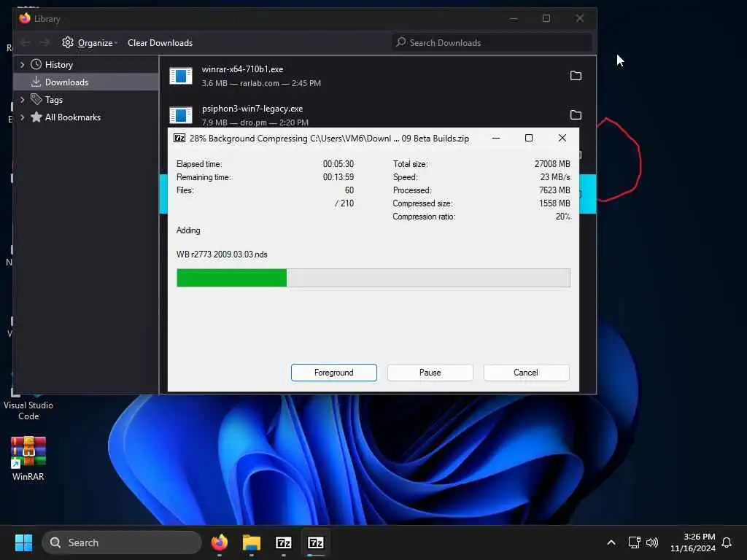
Task: Select the winrar-x64-710b1.exe download entry
Action: [377, 76]
